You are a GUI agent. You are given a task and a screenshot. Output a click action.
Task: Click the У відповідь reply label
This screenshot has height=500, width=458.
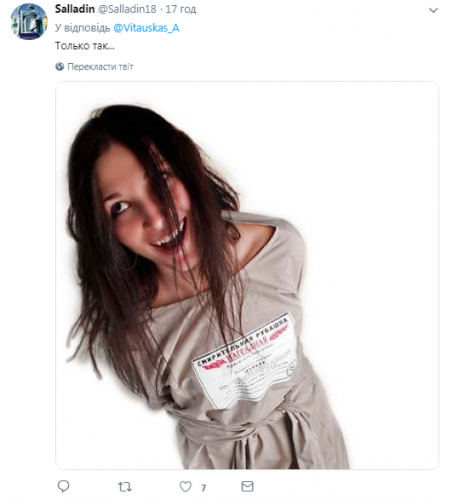[82, 28]
